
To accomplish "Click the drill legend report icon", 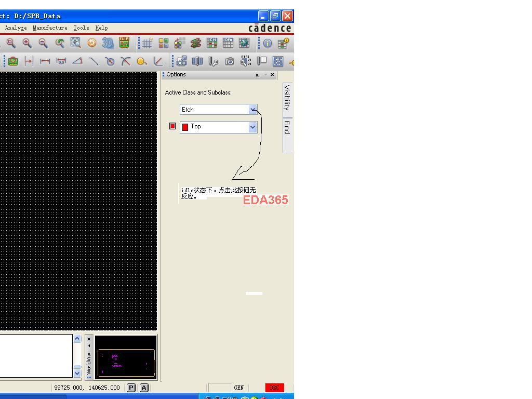I will [x=262, y=61].
